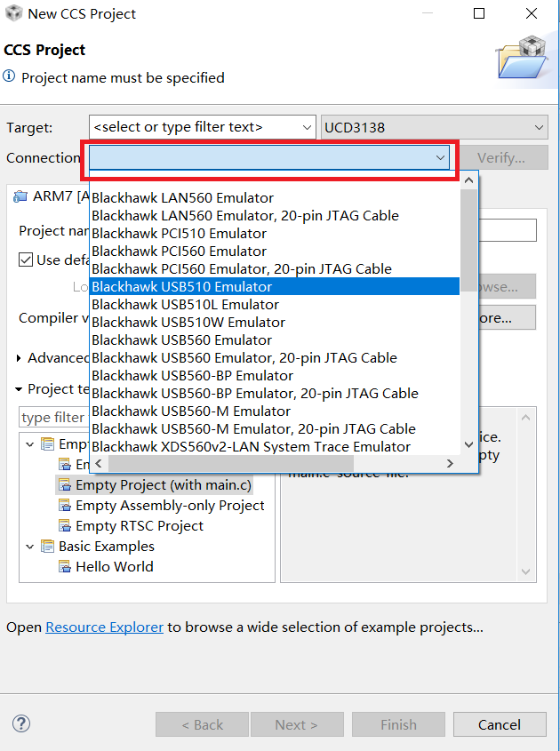Select Blackhawk LAN560 Emulator from list
Screen dimensions: 560x751
tap(275, 198)
